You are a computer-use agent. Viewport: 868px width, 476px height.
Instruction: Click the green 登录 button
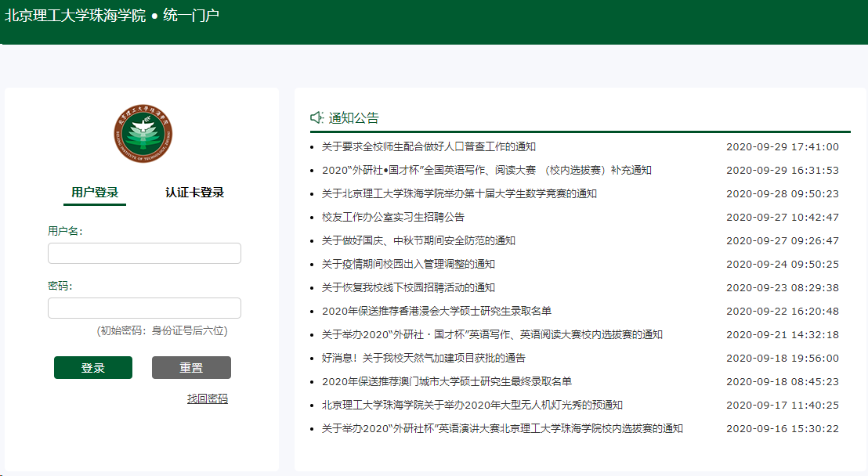point(93,367)
